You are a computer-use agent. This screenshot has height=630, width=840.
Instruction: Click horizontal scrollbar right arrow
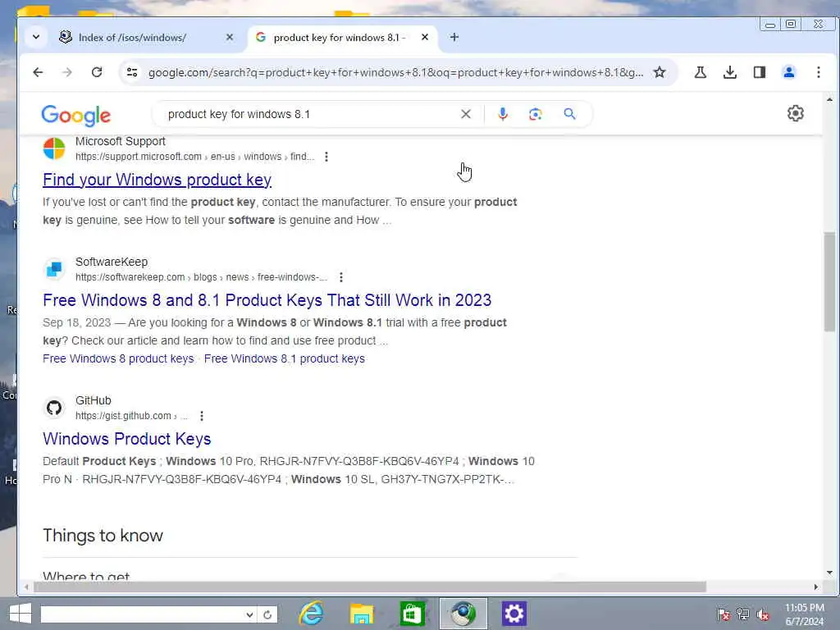816,587
